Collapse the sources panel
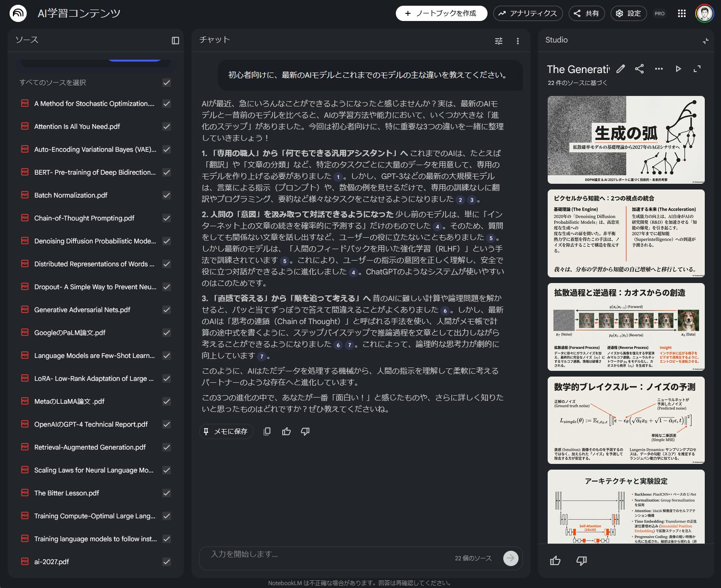The image size is (721, 588). [x=175, y=41]
